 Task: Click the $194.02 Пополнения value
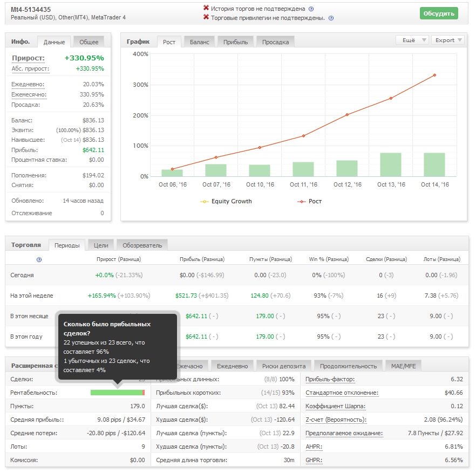pyautogui.click(x=93, y=175)
